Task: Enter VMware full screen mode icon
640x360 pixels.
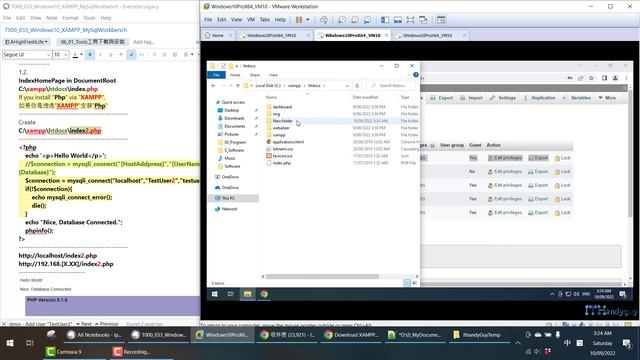Action: click(x=410, y=20)
